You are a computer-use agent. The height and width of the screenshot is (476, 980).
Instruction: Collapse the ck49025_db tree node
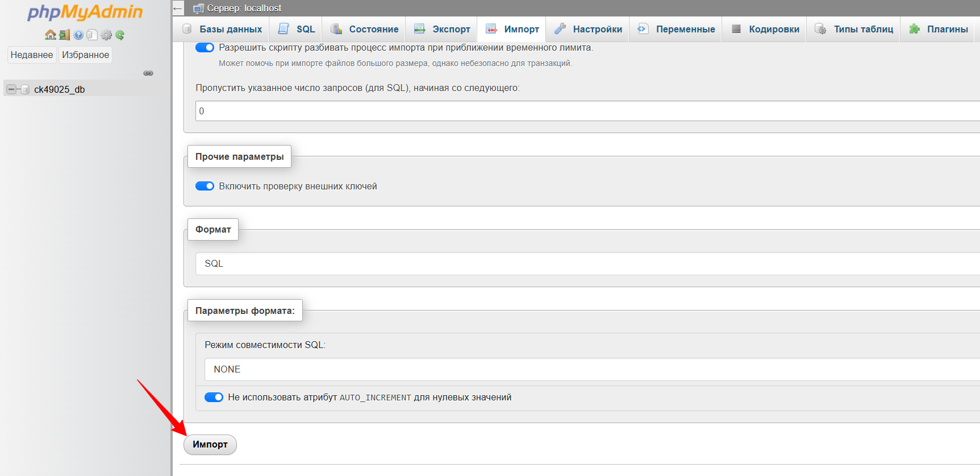coord(11,89)
